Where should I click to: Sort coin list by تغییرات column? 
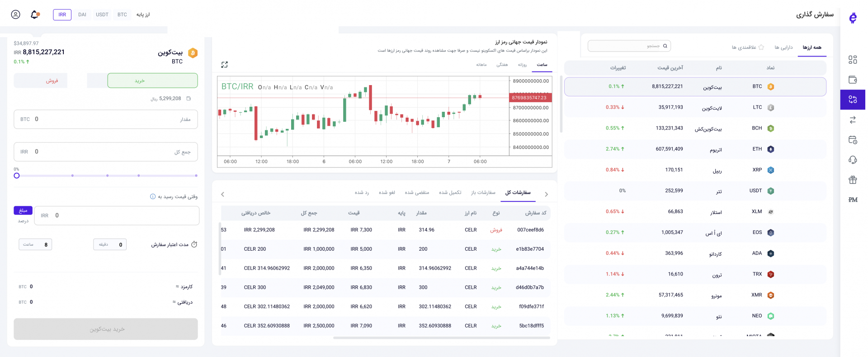618,68
